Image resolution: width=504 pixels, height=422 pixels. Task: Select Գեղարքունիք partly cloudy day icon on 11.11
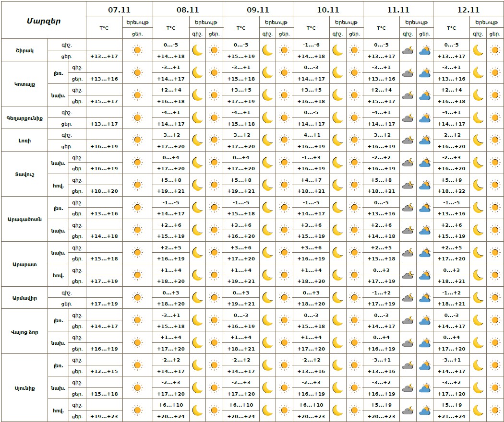(424, 118)
